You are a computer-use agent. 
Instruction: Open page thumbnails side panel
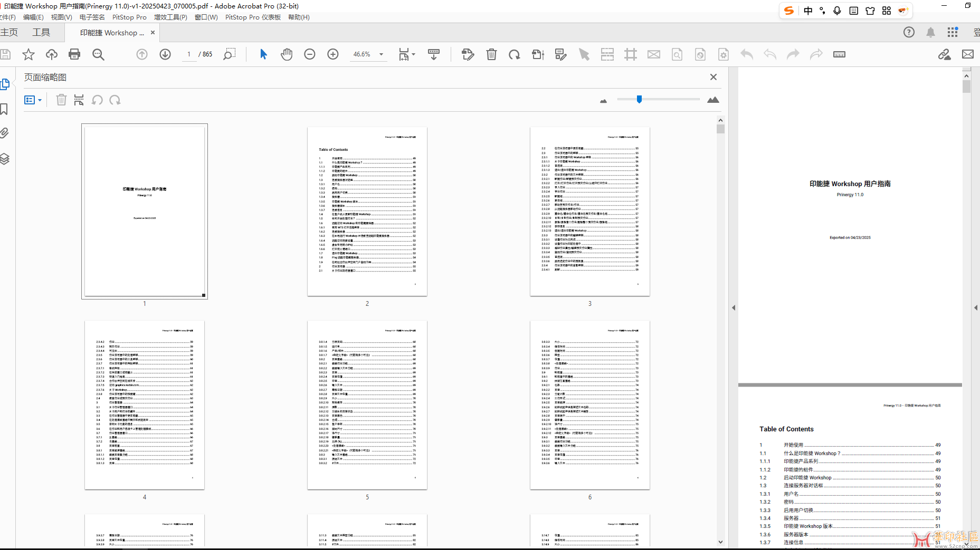[5, 84]
